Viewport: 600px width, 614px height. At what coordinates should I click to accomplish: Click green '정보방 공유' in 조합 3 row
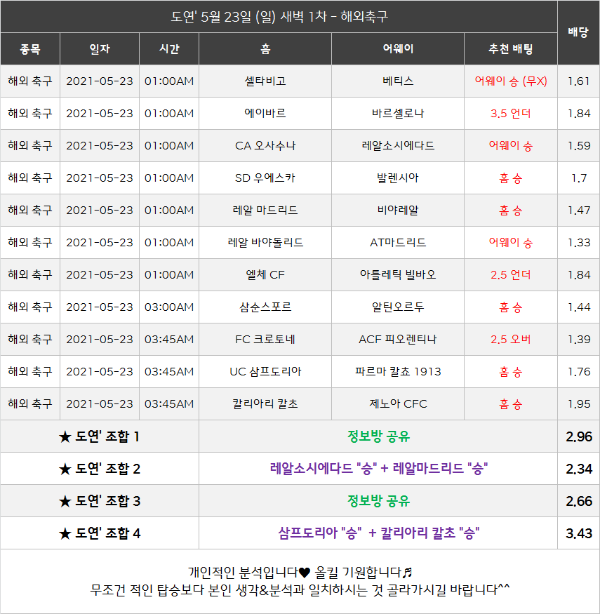coord(378,501)
